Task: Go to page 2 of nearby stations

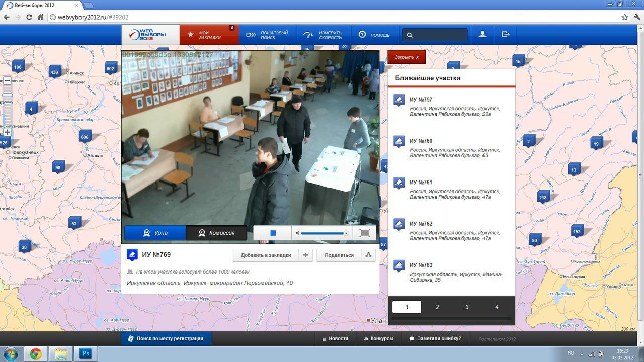Action: 437,307
